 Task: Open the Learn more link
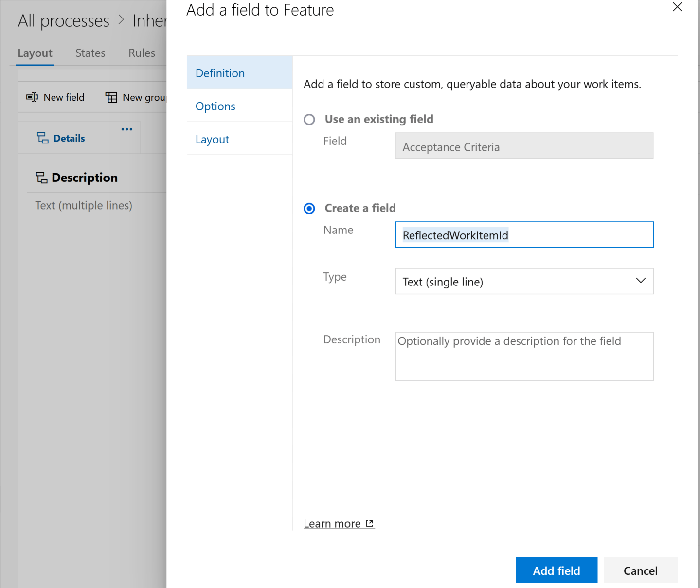click(333, 523)
